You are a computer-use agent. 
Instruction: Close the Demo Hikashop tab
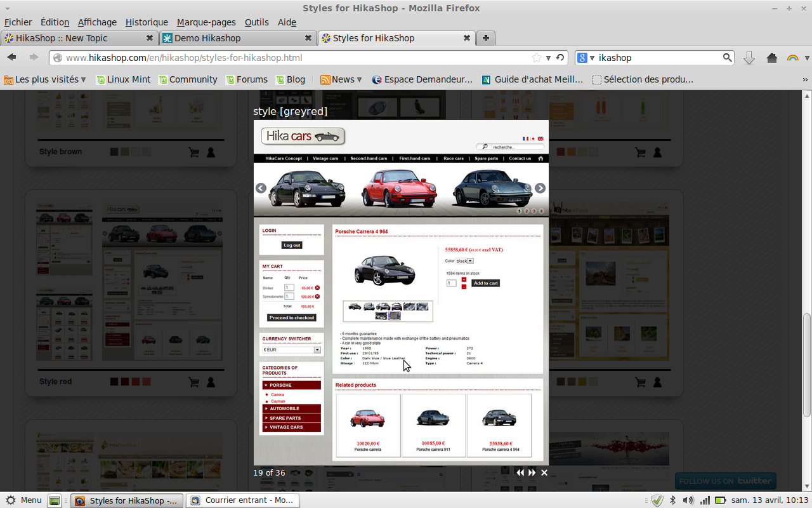pos(308,38)
